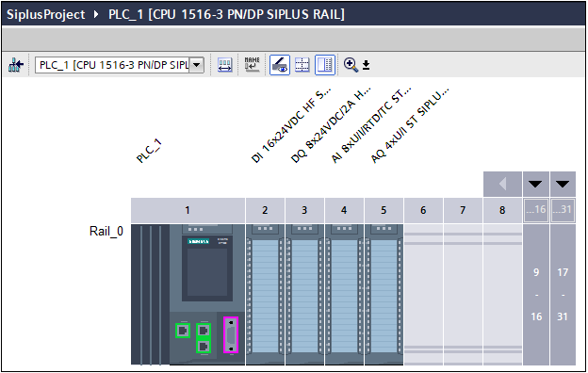The image size is (588, 373).
Task: Click the empty slot 6 on the rail
Action: (x=423, y=294)
